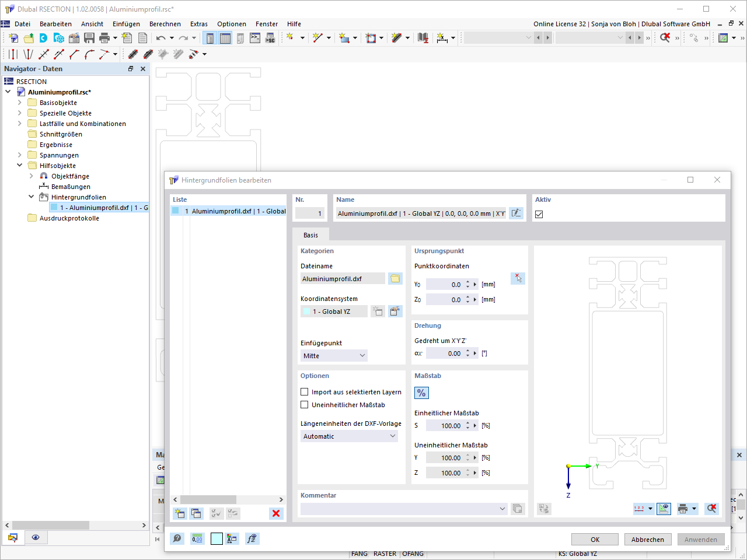The image size is (747, 560).
Task: Click select-all check icon below Liste
Action: 217,513
